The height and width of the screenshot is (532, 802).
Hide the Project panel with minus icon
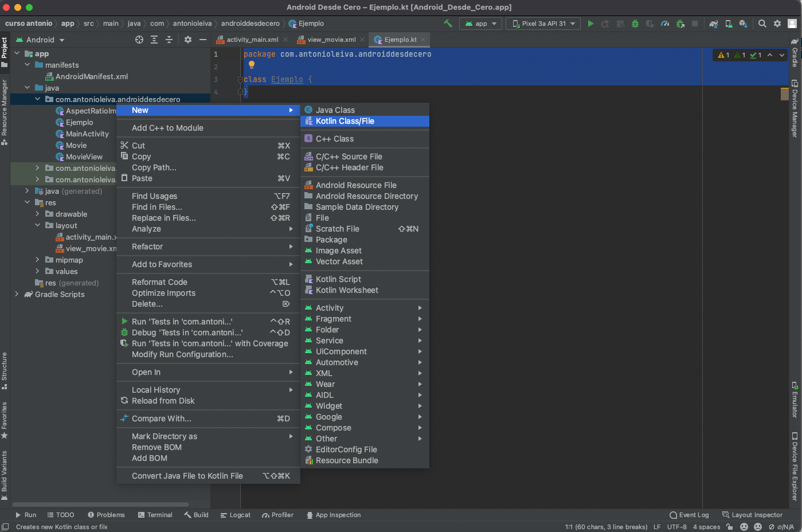(202, 40)
